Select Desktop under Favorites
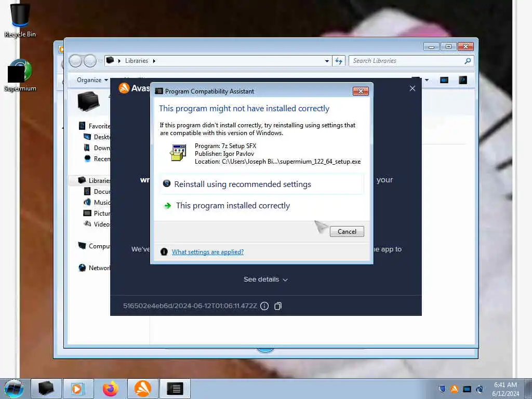Image resolution: width=532 pixels, height=399 pixels. point(97,137)
